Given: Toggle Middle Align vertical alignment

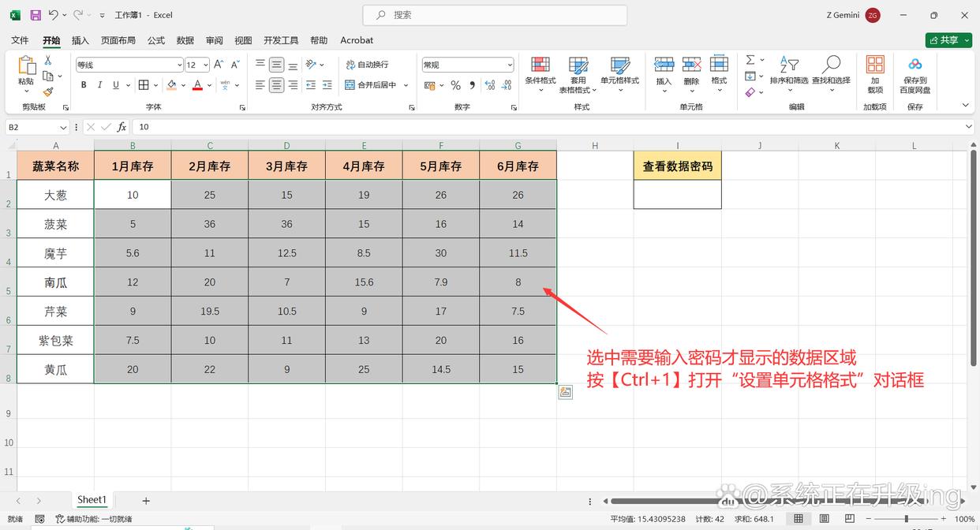Looking at the screenshot, I should point(276,65).
